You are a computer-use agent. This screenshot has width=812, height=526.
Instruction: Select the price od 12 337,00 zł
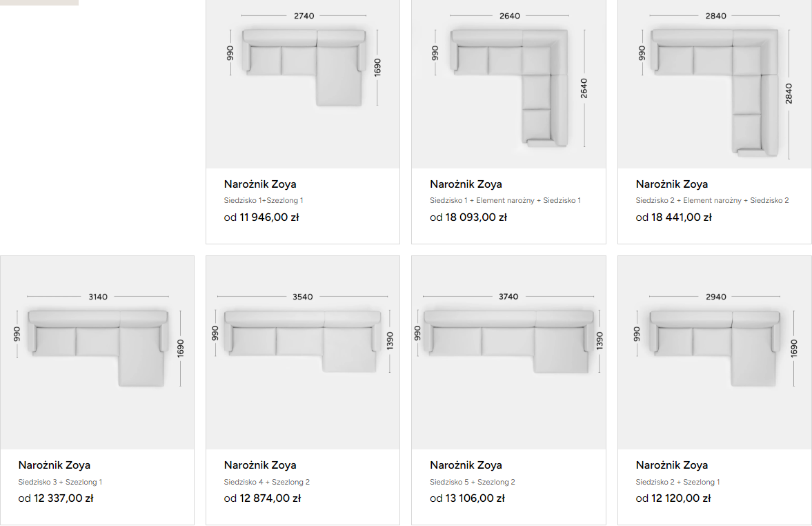(56, 498)
